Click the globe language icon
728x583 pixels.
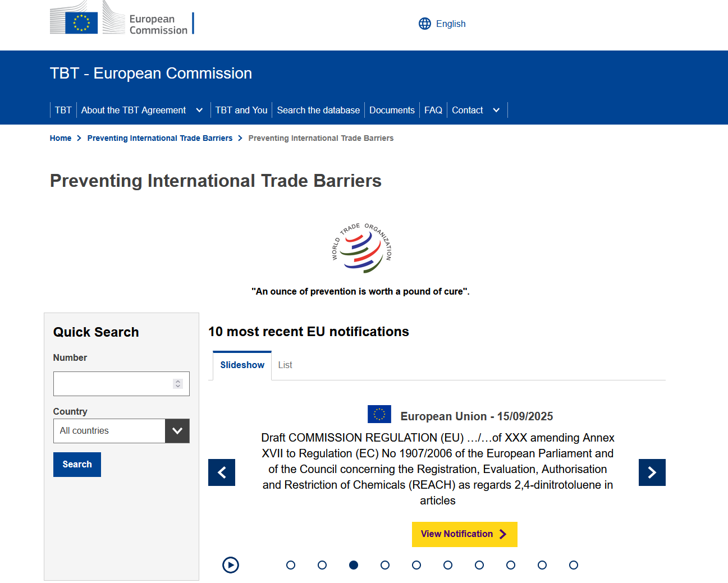point(425,24)
